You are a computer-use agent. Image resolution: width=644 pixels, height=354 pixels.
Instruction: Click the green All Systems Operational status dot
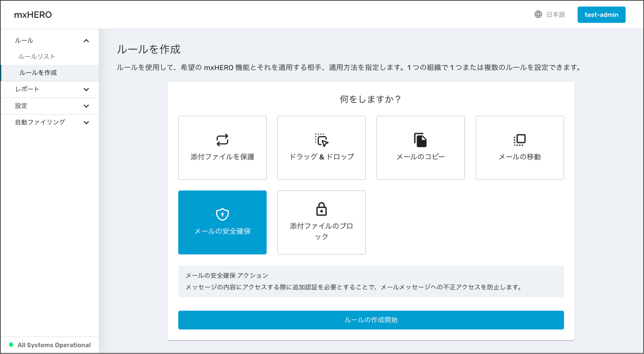(11, 345)
